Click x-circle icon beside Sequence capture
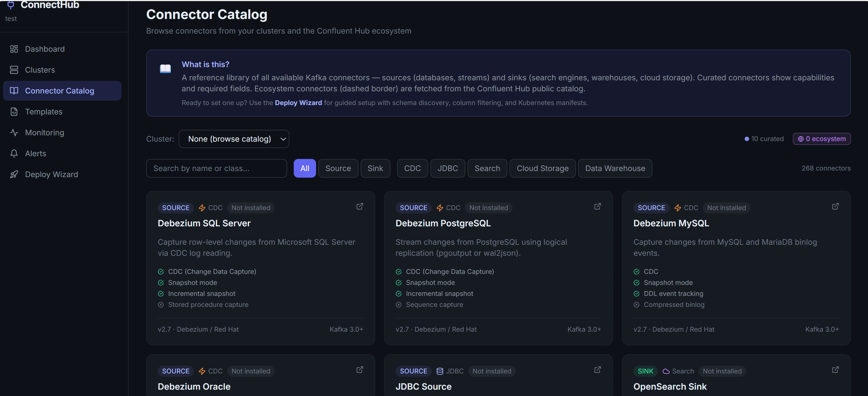Screen dimensions: 868x396 coord(399,304)
